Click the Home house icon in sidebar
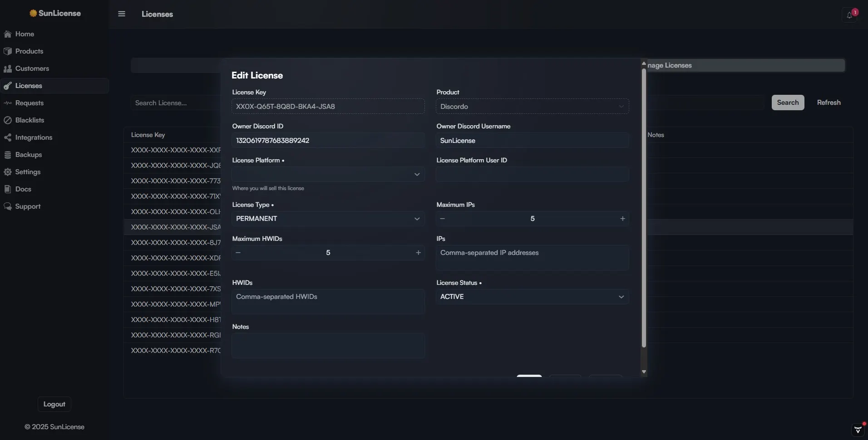868x440 pixels. coord(8,34)
